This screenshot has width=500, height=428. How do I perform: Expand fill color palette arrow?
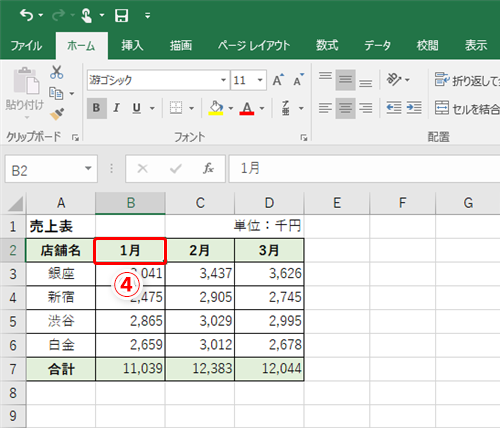tap(231, 108)
